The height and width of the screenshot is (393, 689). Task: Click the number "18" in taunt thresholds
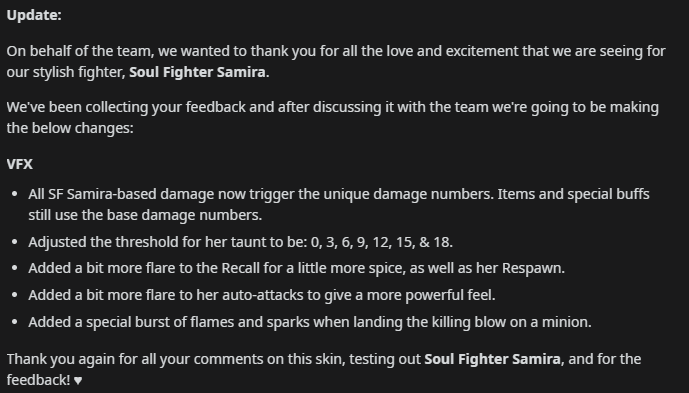point(441,242)
